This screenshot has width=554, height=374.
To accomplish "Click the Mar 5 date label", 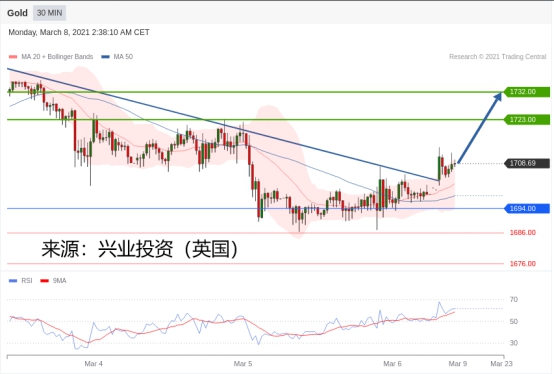I will click(243, 363).
